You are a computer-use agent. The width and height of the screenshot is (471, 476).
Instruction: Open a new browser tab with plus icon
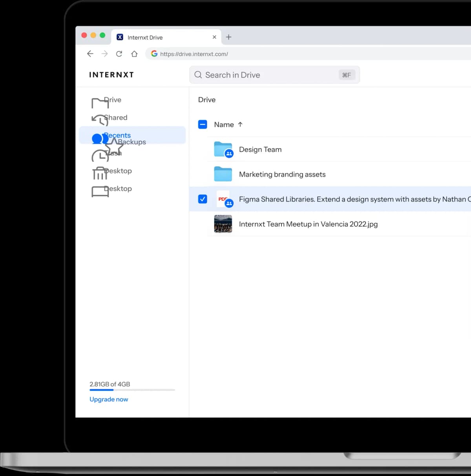pos(229,37)
